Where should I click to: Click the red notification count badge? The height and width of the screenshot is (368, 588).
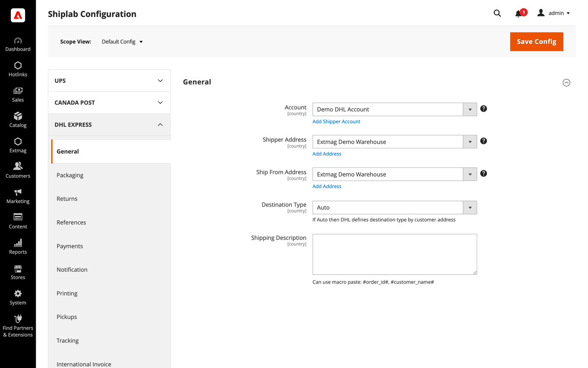(x=524, y=12)
